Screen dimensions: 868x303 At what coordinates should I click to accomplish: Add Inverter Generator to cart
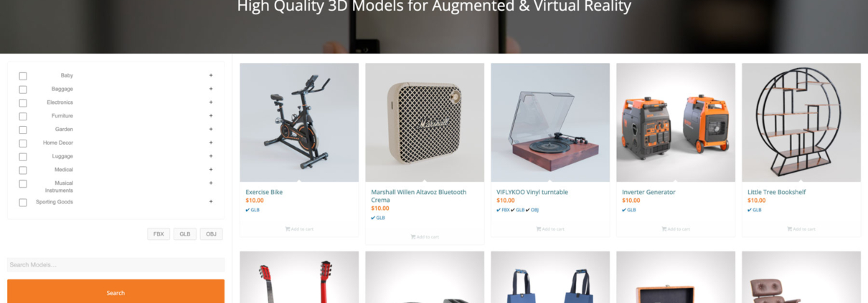click(x=676, y=229)
